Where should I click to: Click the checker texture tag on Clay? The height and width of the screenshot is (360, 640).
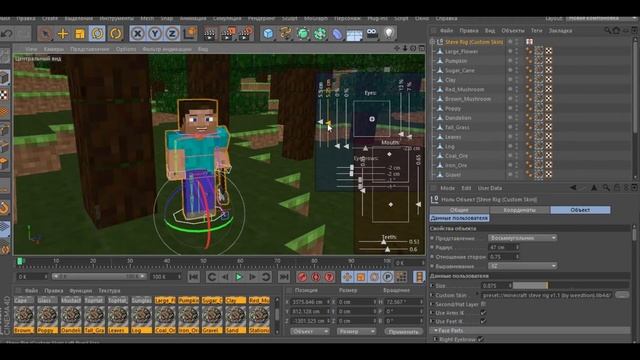coord(549,80)
